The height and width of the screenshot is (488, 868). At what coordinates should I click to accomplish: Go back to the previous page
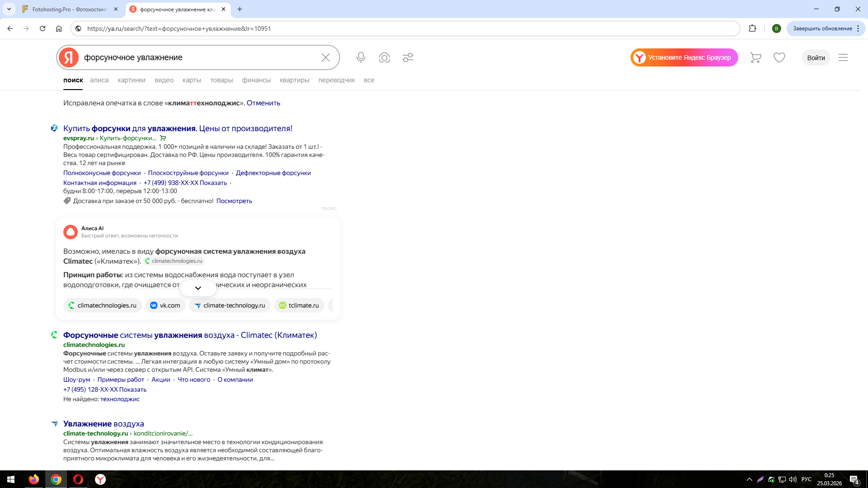pos(10,28)
